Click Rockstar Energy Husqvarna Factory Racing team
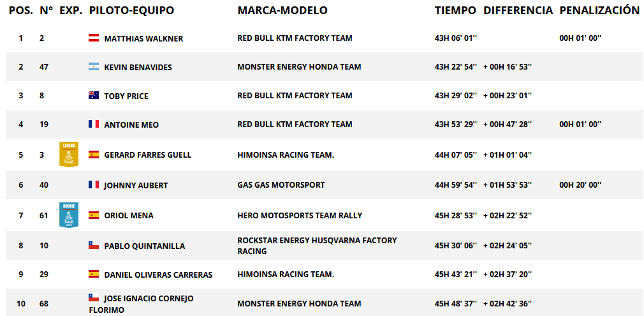644x316 pixels. tap(317, 245)
